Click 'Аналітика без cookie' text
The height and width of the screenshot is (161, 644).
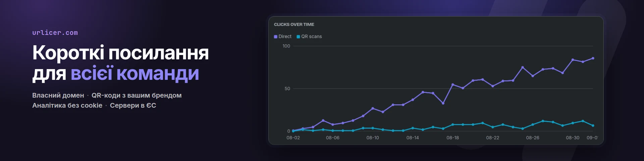[x=67, y=105]
